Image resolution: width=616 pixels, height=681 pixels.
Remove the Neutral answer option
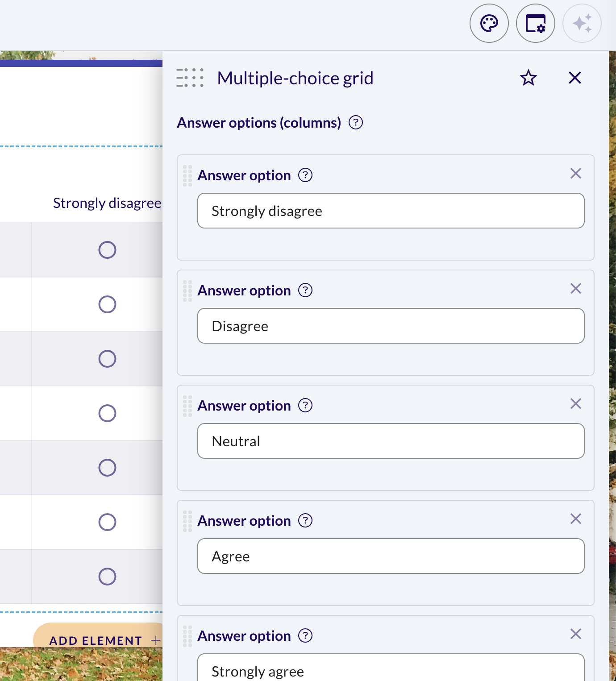pos(576,404)
